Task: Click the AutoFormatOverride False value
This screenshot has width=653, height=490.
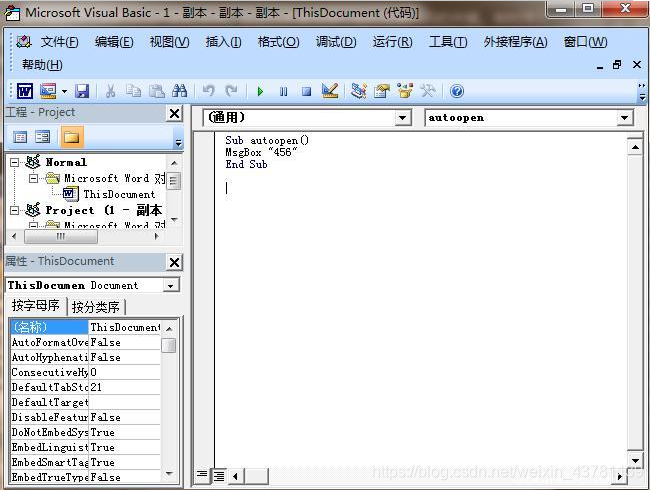Action: click(125, 342)
